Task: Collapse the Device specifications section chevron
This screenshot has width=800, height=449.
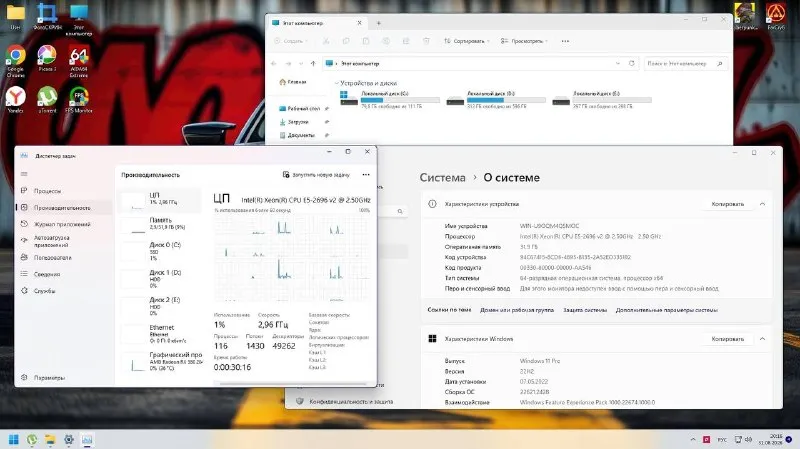Action: point(762,204)
